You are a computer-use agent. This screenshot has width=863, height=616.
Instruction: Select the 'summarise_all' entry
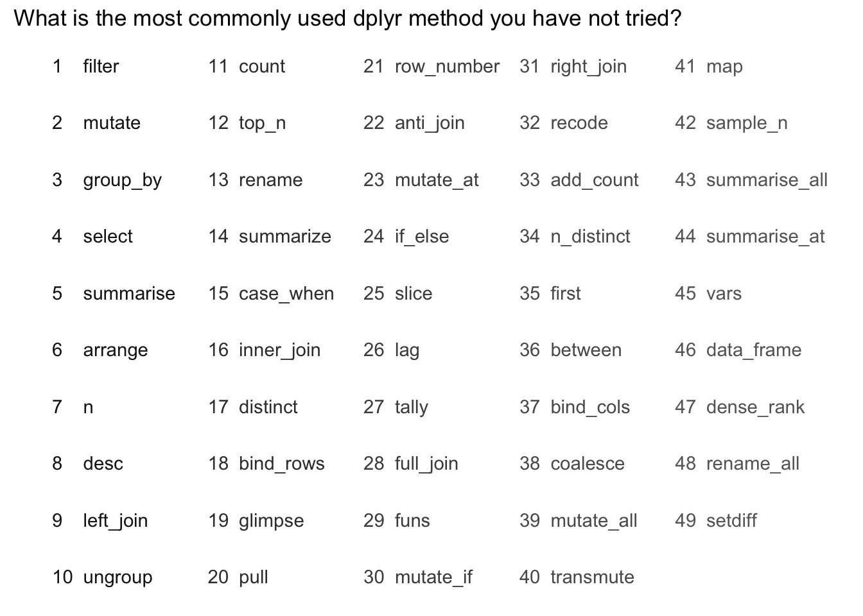[x=767, y=180]
